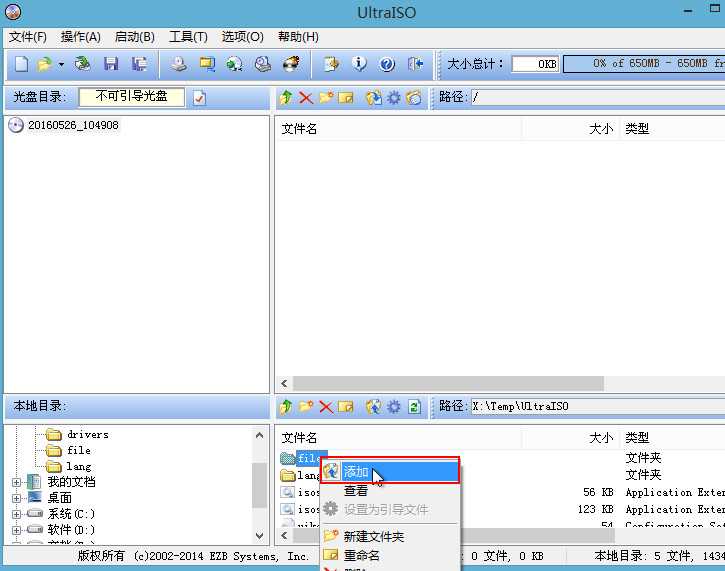
Task: Click the up-folder icon in disc pane
Action: [286, 98]
